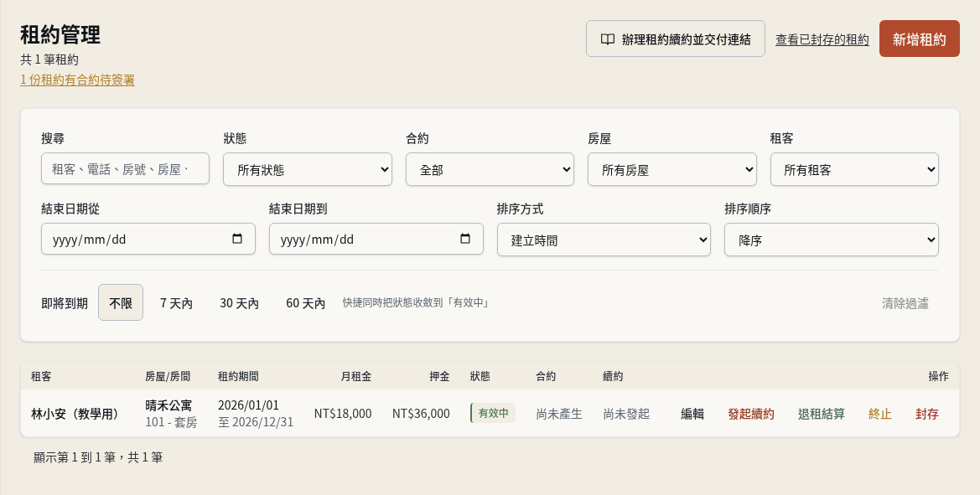Click 發起續約 for 林小安 lease
This screenshot has height=495, width=980.
751,413
